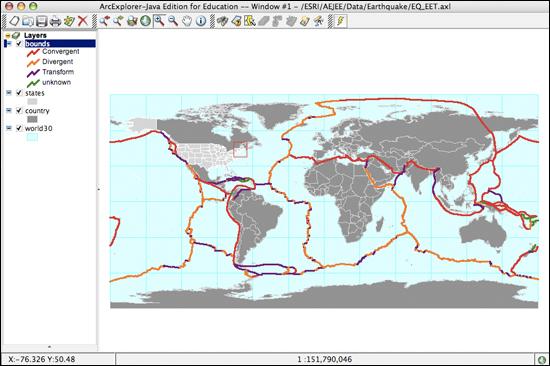This screenshot has height=366, width=550.
Task: Toggle the states layer visibility checkbox
Action: coord(19,93)
